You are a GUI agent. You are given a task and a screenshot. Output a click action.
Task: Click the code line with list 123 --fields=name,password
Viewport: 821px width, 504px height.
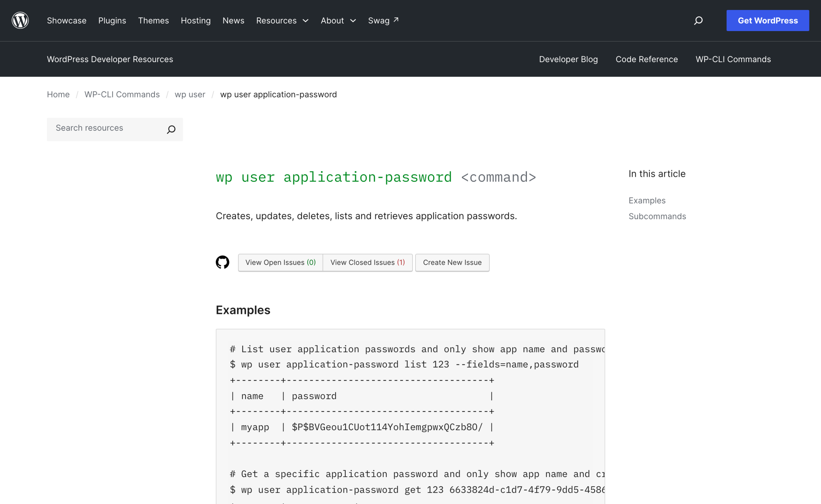coord(404,365)
